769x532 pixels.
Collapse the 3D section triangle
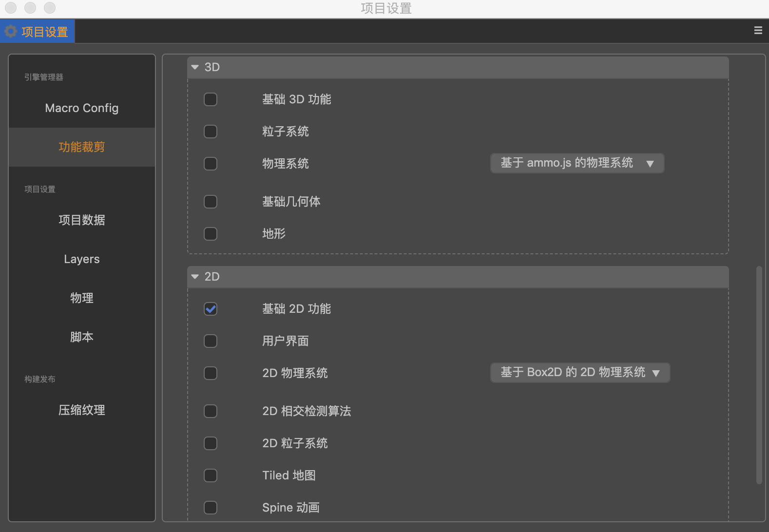point(195,67)
